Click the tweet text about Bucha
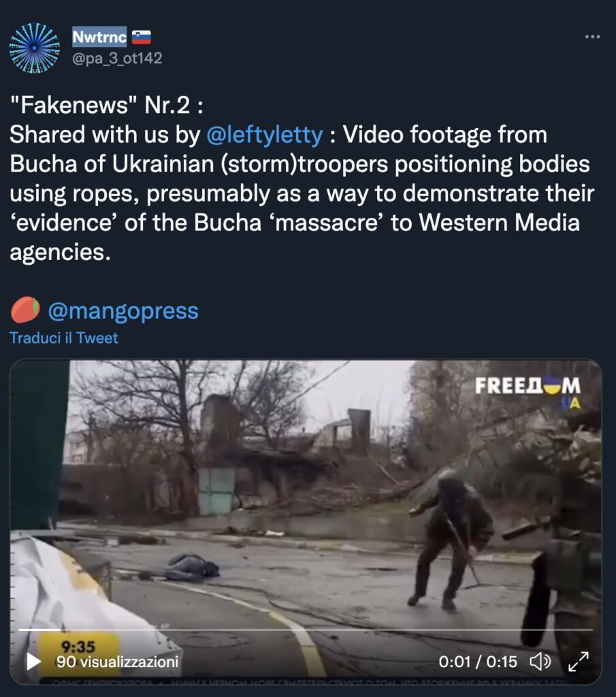The width and height of the screenshot is (616, 697). [302, 179]
